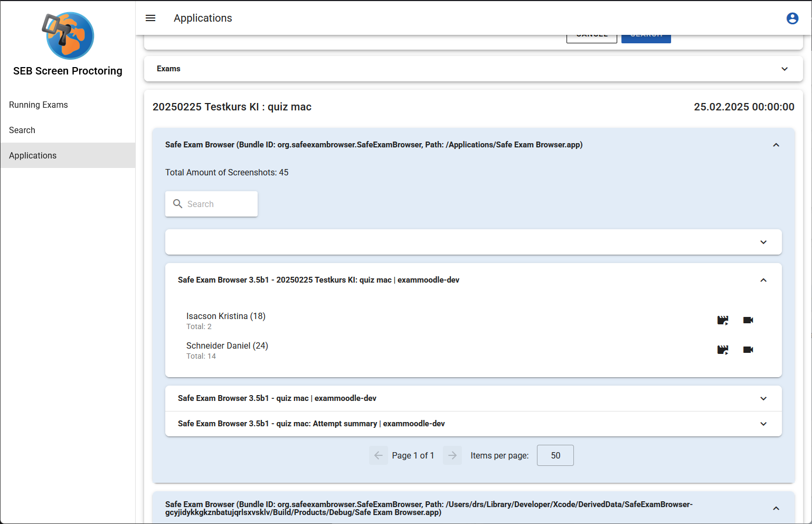Select Applications in the sidebar
The height and width of the screenshot is (524, 812).
pos(68,155)
